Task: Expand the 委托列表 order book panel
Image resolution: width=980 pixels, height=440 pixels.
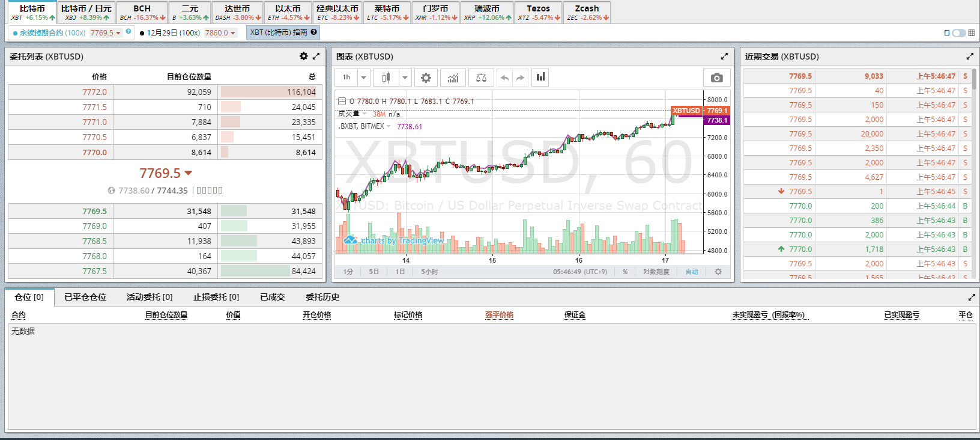Action: [x=316, y=56]
